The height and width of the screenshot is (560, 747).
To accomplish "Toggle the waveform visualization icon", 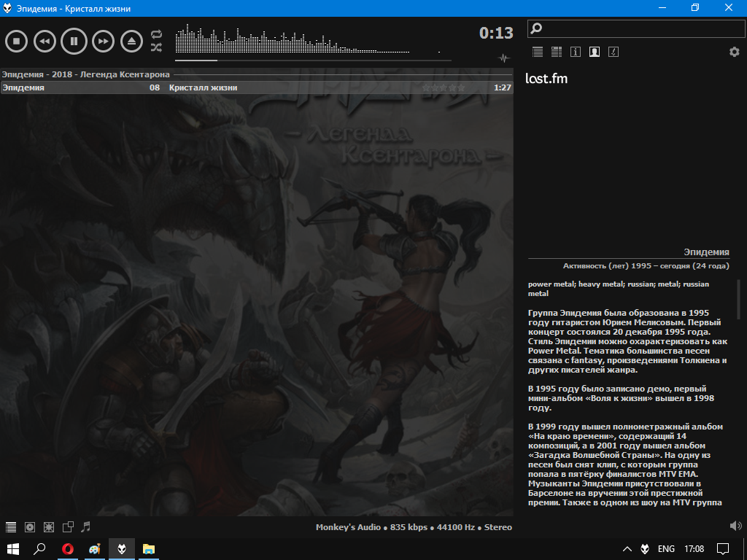I will [503, 58].
